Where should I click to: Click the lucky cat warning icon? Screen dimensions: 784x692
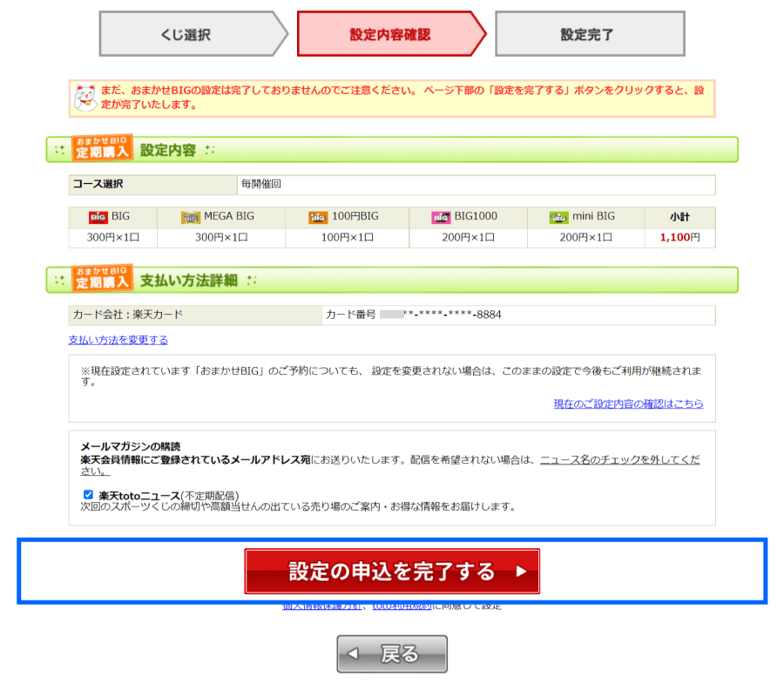click(84, 97)
